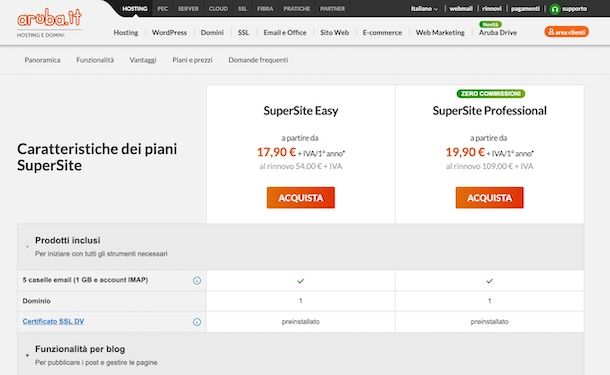This screenshot has width=610, height=375.
Task: Click preinstallato under SuperSite Easy
Action: (301, 322)
